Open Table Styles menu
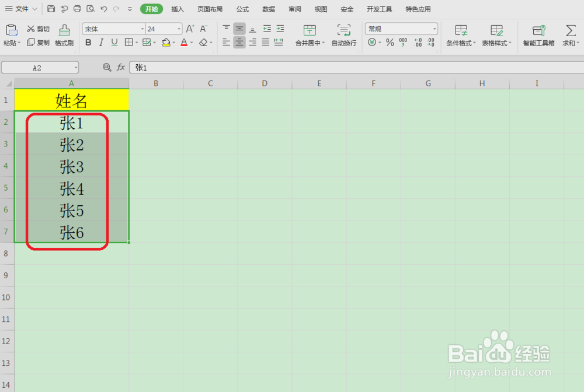The image size is (584, 392). click(496, 36)
